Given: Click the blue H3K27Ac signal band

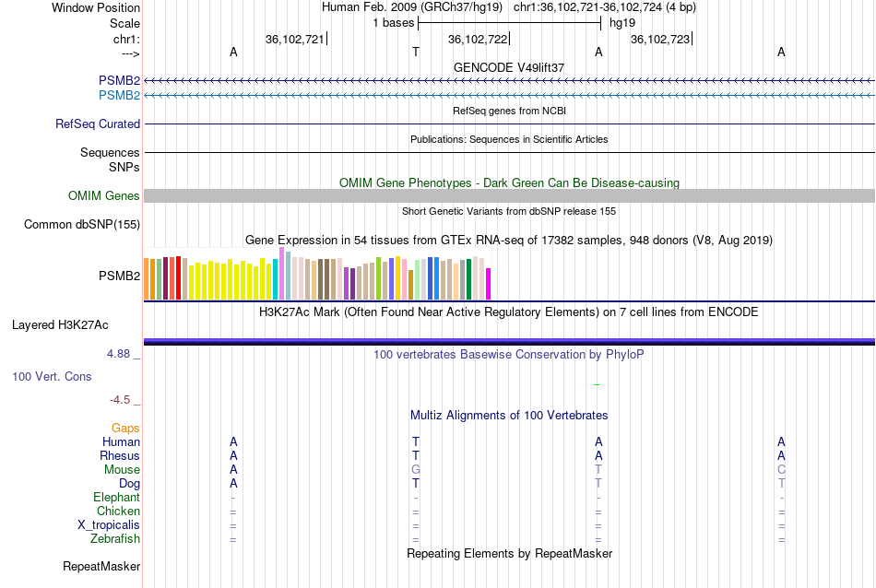Looking at the screenshot, I should click(x=509, y=340).
